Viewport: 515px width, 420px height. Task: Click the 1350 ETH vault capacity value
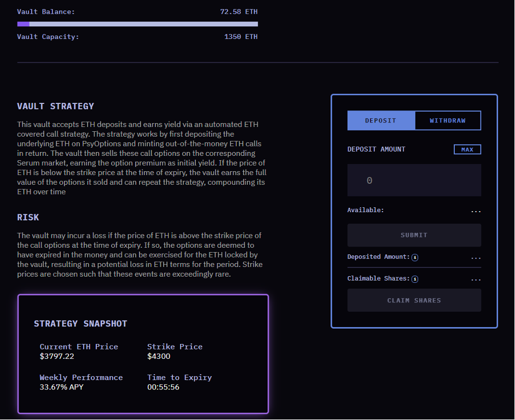tap(241, 37)
